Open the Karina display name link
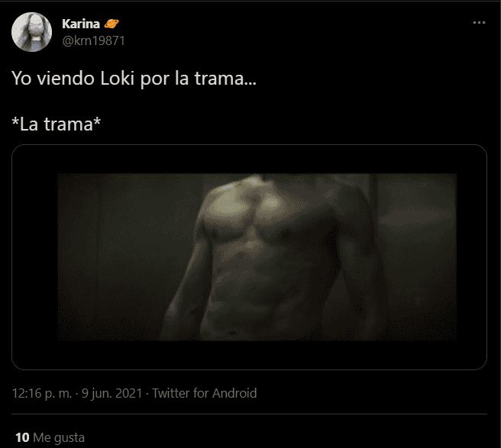This screenshot has height=448, width=501. coord(81,24)
